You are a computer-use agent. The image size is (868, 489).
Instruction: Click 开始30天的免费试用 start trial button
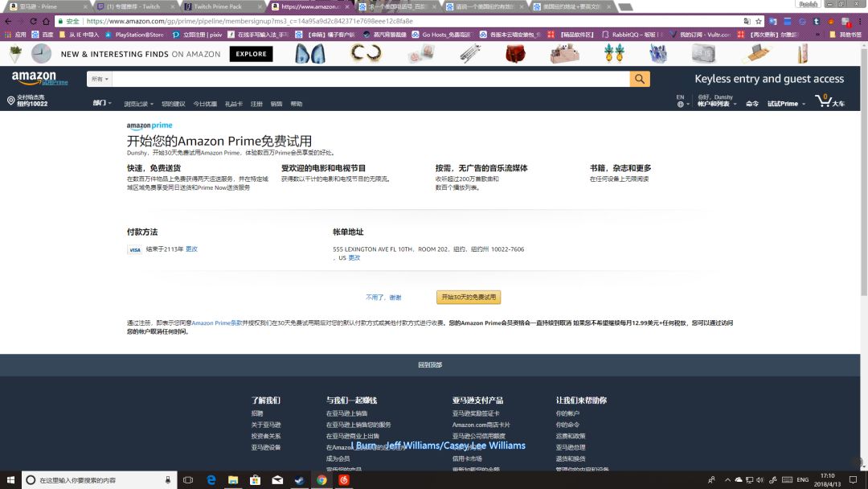pos(469,297)
